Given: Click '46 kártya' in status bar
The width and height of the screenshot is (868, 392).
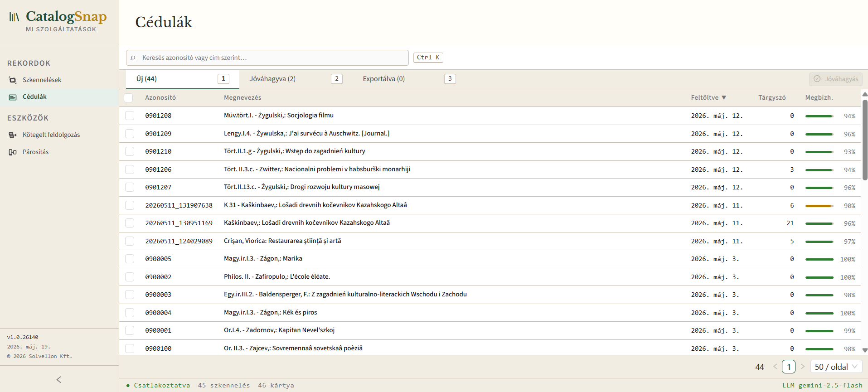Looking at the screenshot, I should 276,385.
